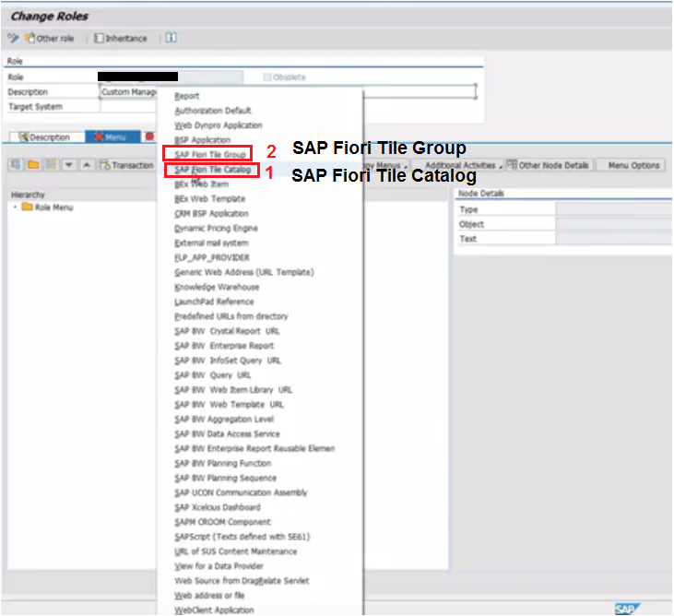The image size is (674, 616).
Task: Choose BEx Web Template
Action: coord(210,198)
